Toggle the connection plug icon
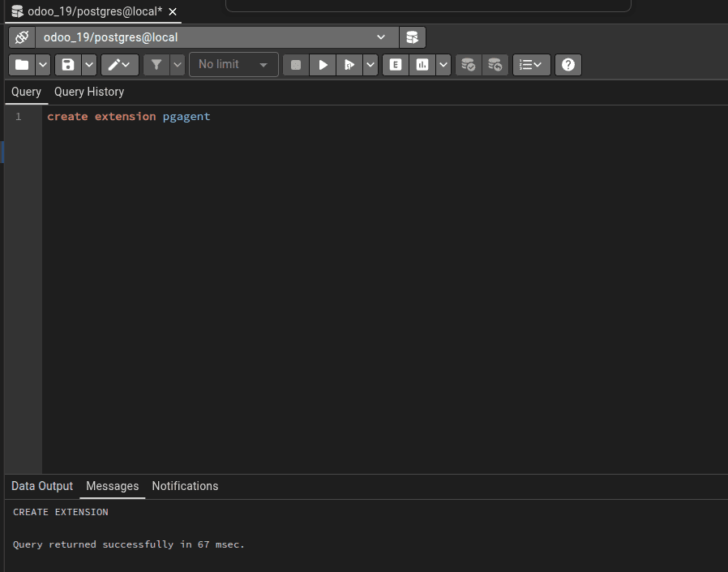The width and height of the screenshot is (728, 572). [x=21, y=37]
